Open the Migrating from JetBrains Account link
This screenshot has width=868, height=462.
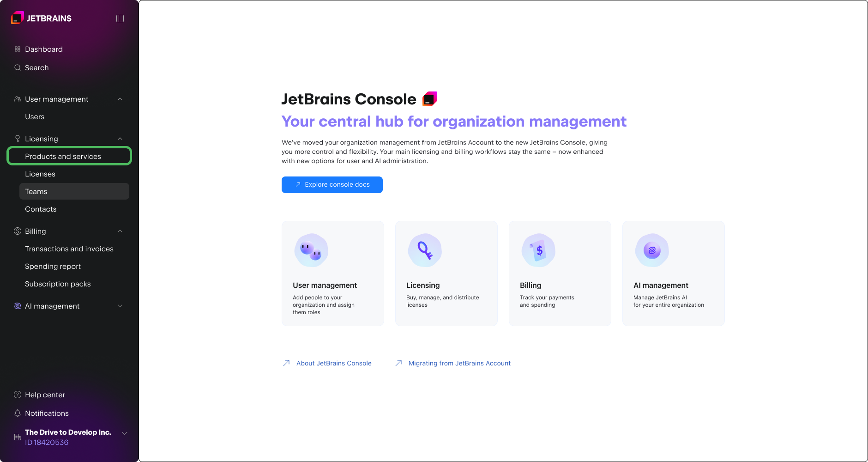click(459, 363)
